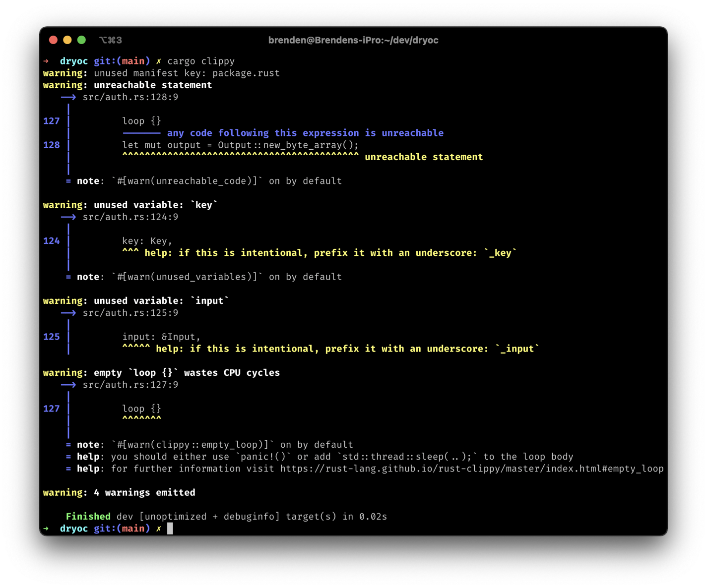This screenshot has height=588, width=707.
Task: Click the red close window button
Action: 54,40
